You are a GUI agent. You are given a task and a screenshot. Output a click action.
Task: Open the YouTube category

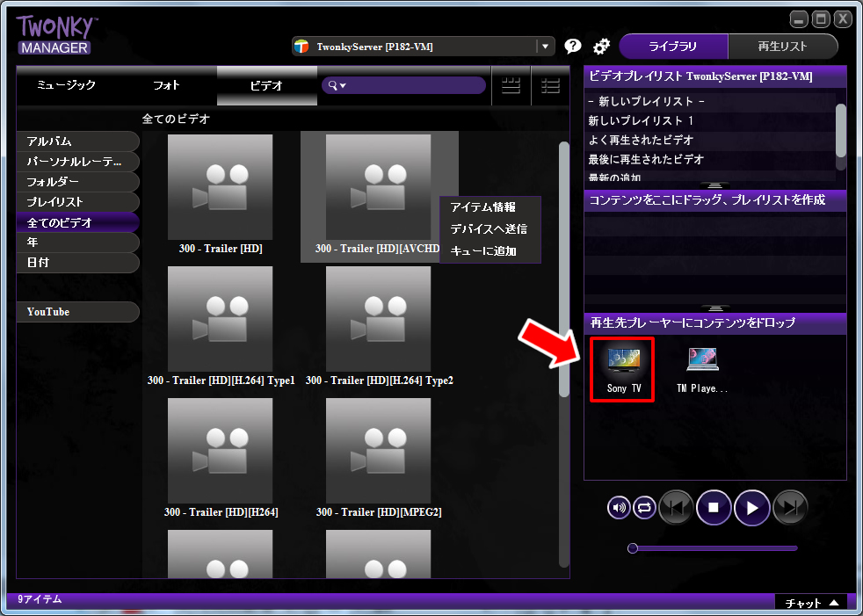77,312
